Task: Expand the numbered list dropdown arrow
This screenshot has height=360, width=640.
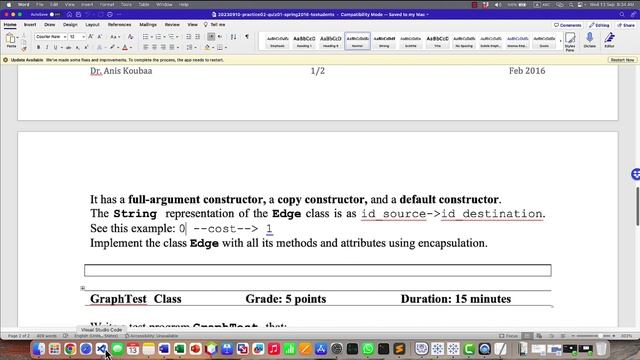Action: pos(164,37)
